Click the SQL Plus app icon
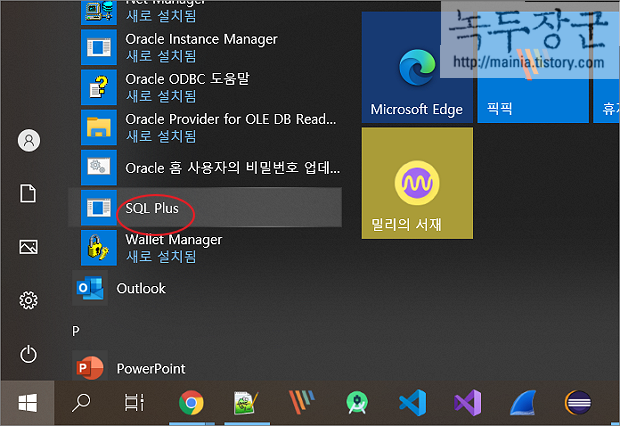Screen dimensions: 620x426 coord(99,207)
